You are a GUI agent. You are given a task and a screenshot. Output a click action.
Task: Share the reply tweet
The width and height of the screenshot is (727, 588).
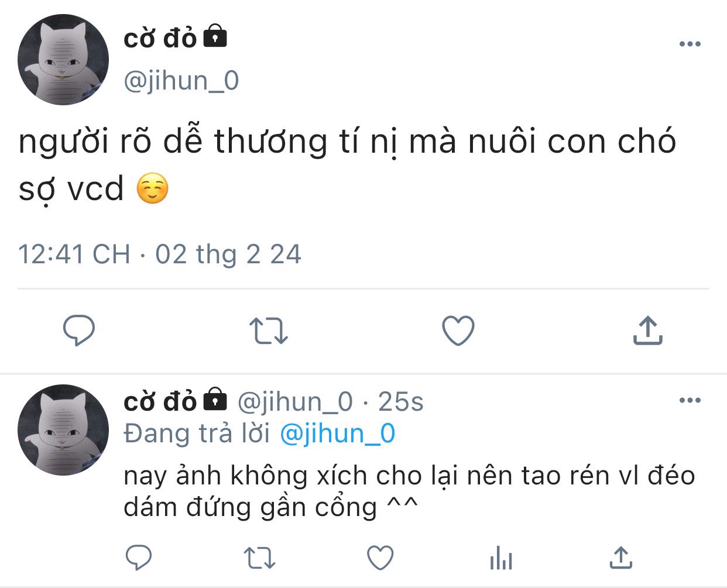[621, 557]
